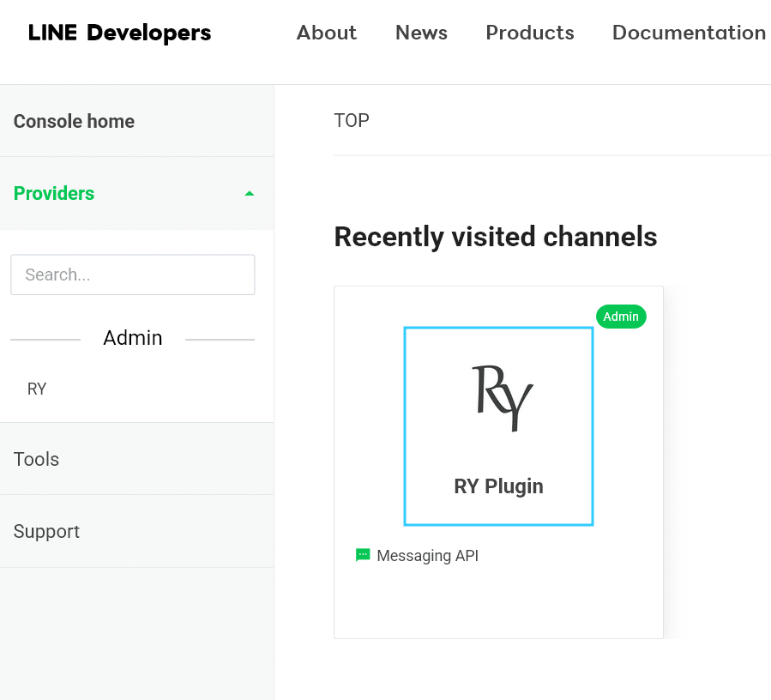Screen dimensions: 771x700
Task: Go to Console home in the sidebar
Action: (x=74, y=121)
